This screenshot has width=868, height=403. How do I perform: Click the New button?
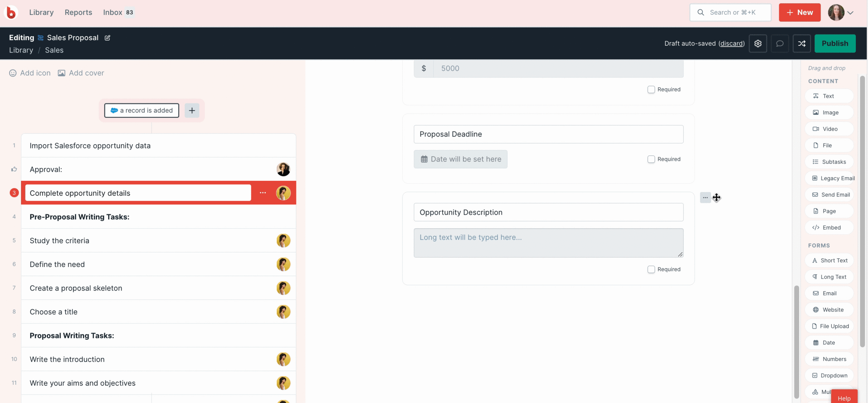800,13
